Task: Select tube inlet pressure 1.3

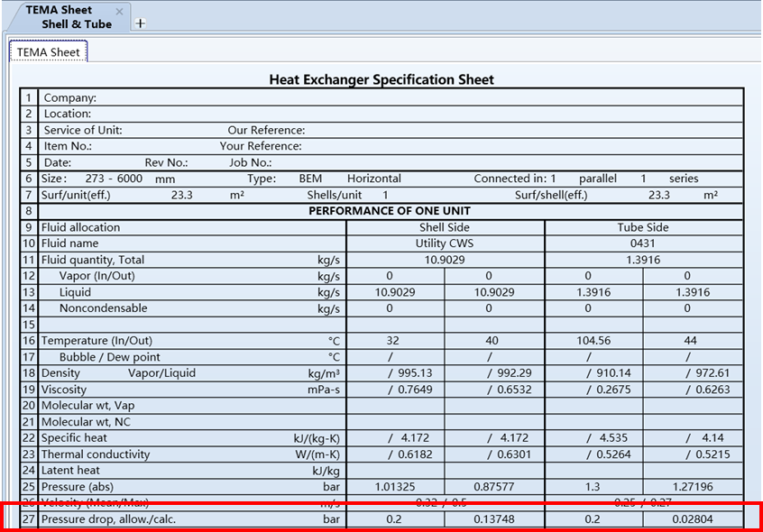Action: point(593,487)
